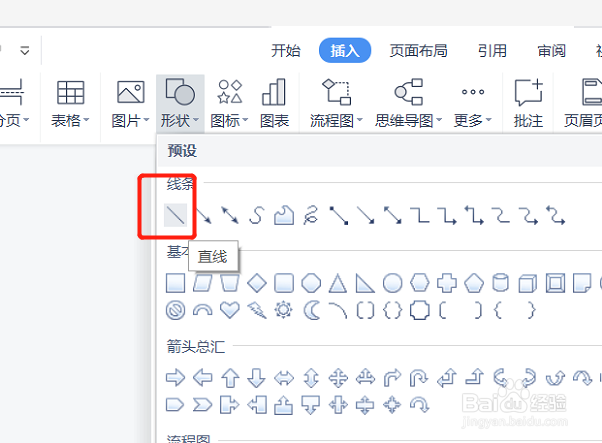Insert a 图表 chart
Viewport: 602px width, 443px height.
tap(274, 104)
